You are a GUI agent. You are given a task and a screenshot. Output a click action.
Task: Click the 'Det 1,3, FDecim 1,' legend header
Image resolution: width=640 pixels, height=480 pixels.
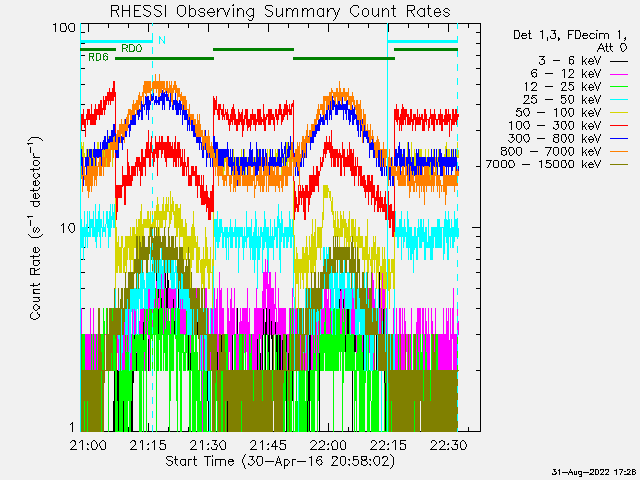570,36
